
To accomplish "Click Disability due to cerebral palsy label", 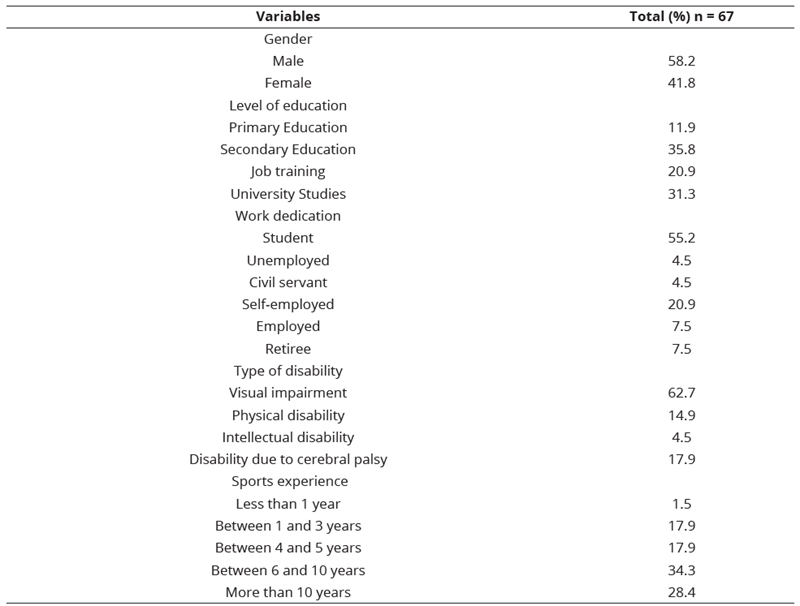I will tap(288, 459).
